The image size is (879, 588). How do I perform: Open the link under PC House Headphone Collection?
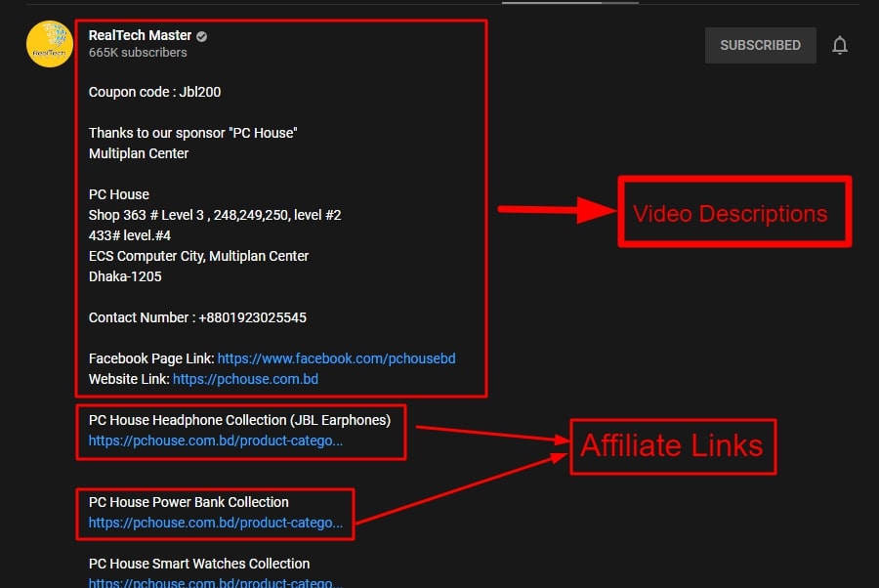click(216, 441)
